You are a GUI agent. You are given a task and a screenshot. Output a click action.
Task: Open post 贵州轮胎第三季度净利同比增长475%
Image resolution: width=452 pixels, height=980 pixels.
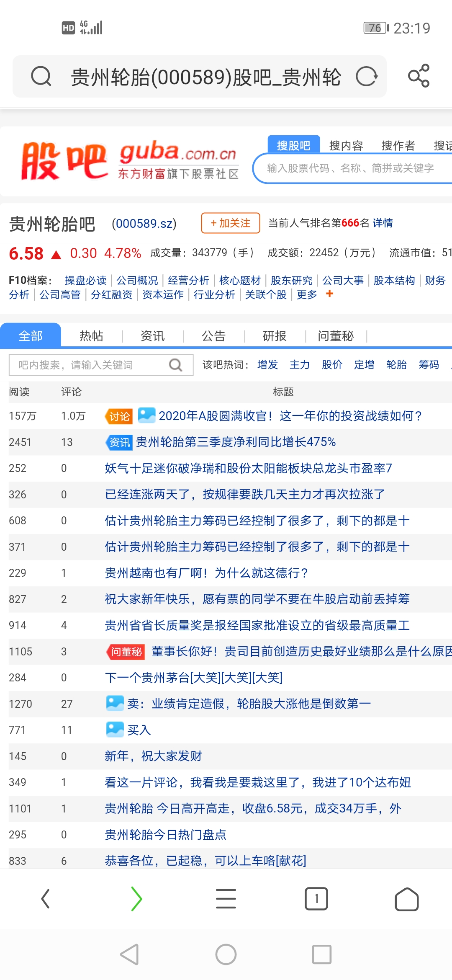coord(236,442)
